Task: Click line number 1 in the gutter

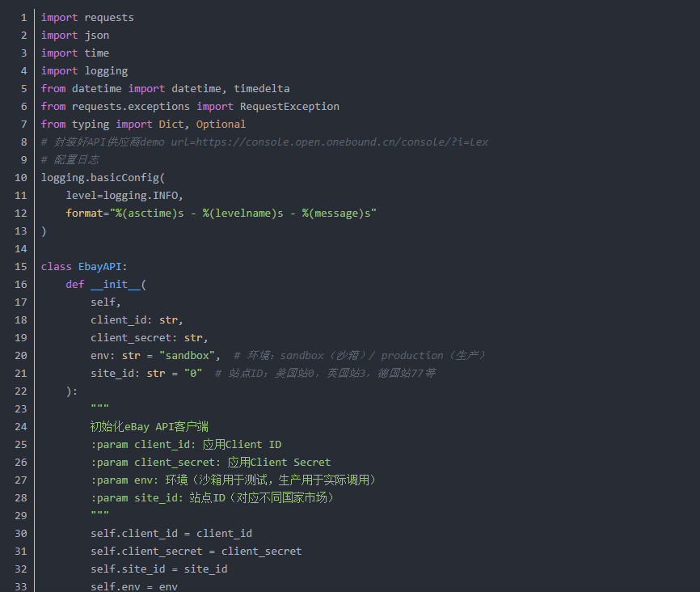Action: pos(23,18)
